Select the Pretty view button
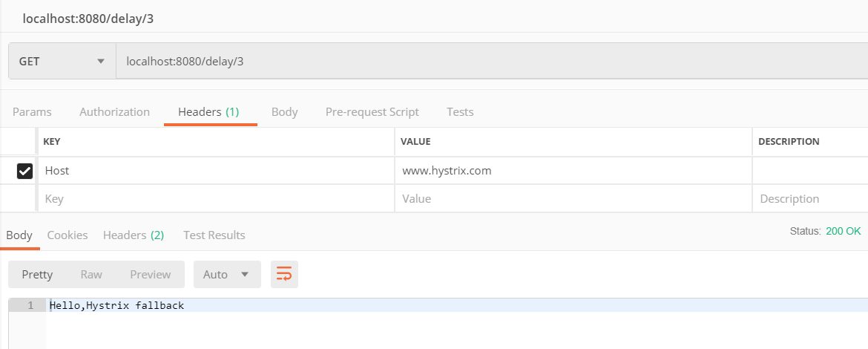The height and width of the screenshot is (349, 868). pos(37,274)
